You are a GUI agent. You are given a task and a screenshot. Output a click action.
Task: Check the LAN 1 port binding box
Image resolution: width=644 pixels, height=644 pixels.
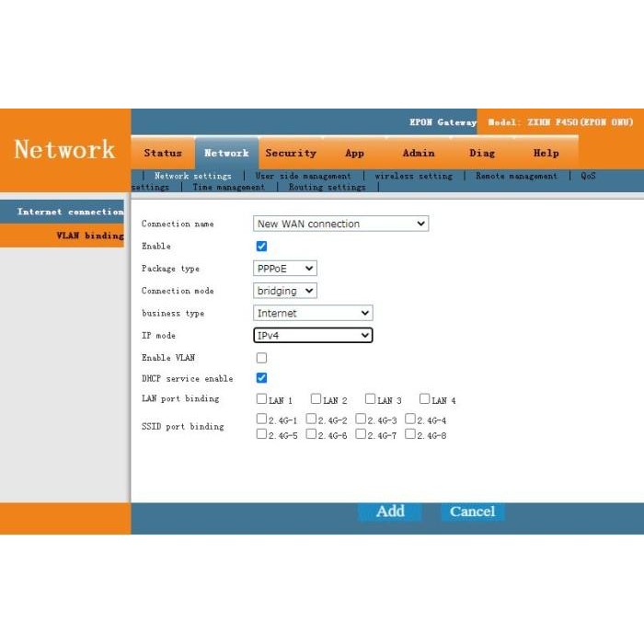pyautogui.click(x=262, y=399)
